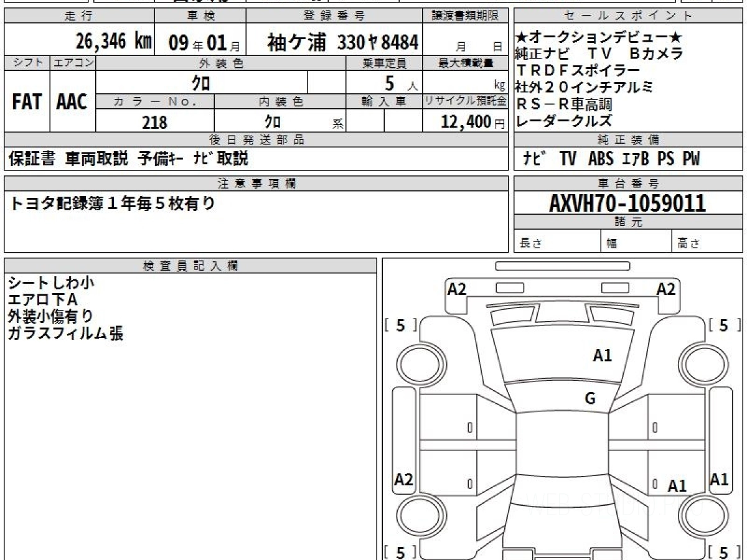Click the セールスポイント header
Image resolution: width=747 pixels, height=560 pixels.
tap(628, 16)
